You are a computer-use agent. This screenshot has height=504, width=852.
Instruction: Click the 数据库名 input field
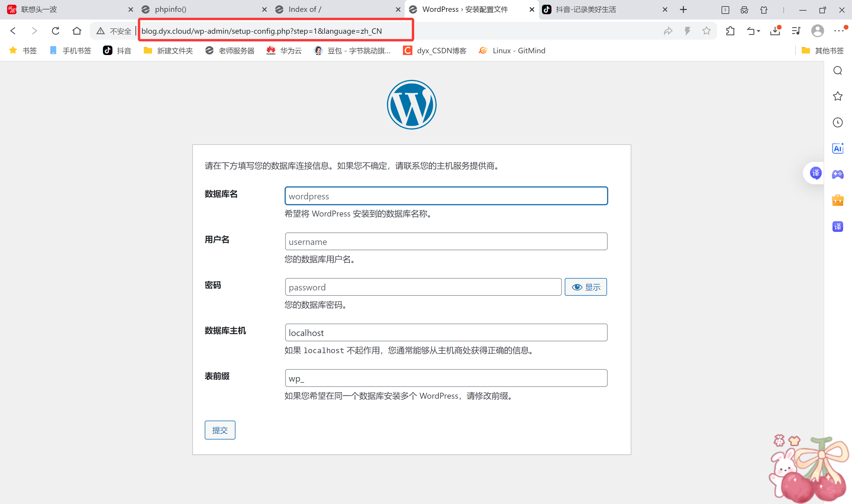pos(446,196)
